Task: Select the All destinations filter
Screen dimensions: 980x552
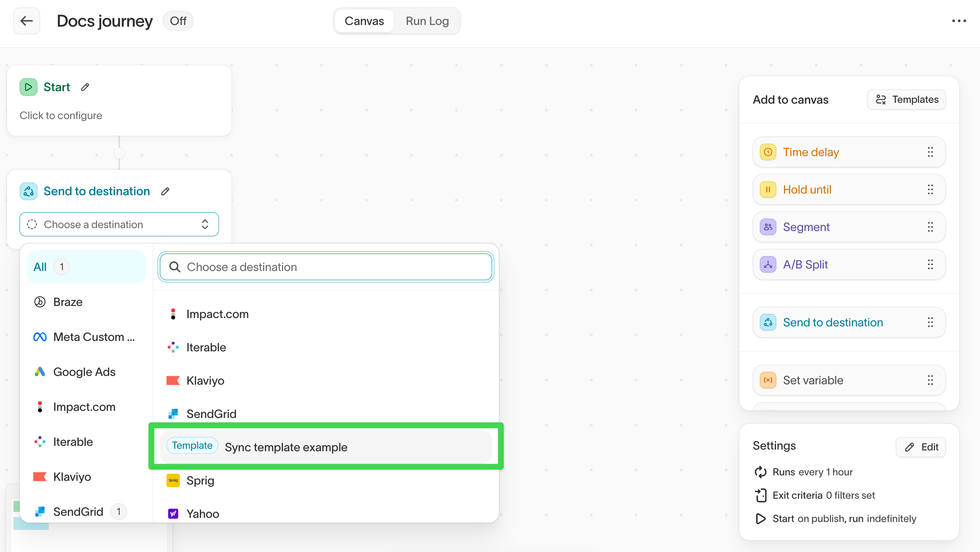Action: (86, 267)
